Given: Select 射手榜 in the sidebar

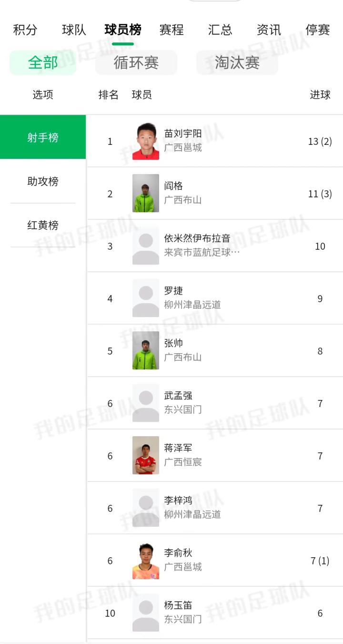Looking at the screenshot, I should (43, 137).
